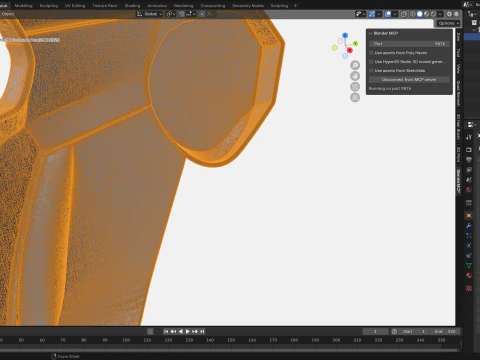Switch to solid viewport shading

tap(420, 14)
